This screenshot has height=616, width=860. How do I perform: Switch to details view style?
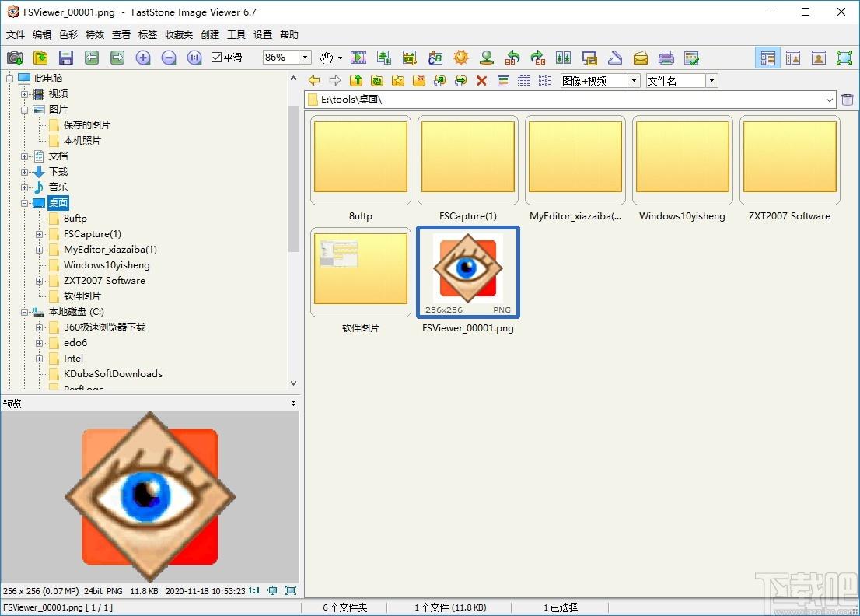[x=524, y=81]
